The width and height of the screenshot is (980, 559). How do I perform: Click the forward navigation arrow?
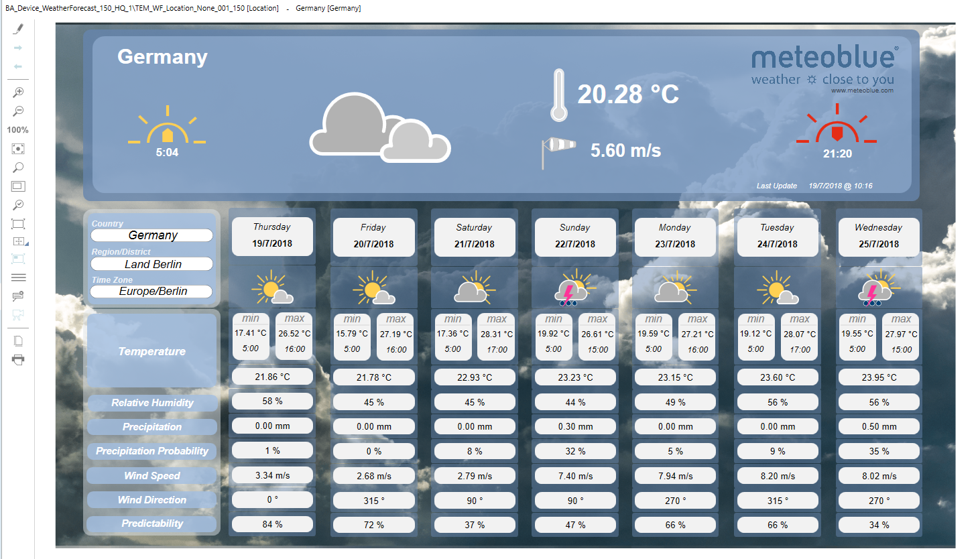tap(17, 47)
